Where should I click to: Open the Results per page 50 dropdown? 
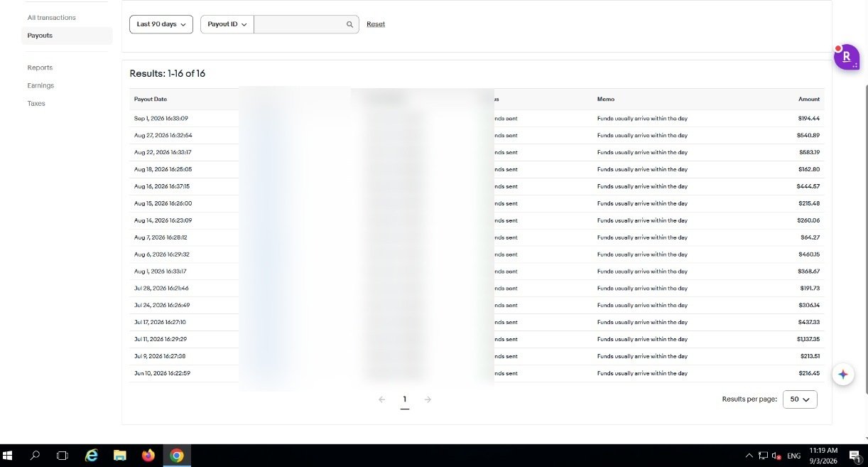(800, 399)
